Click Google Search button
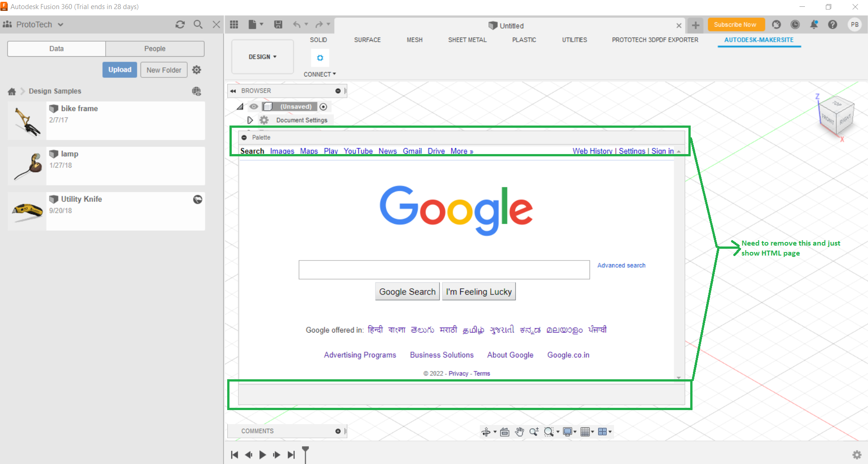The height and width of the screenshot is (464, 868). (407, 291)
